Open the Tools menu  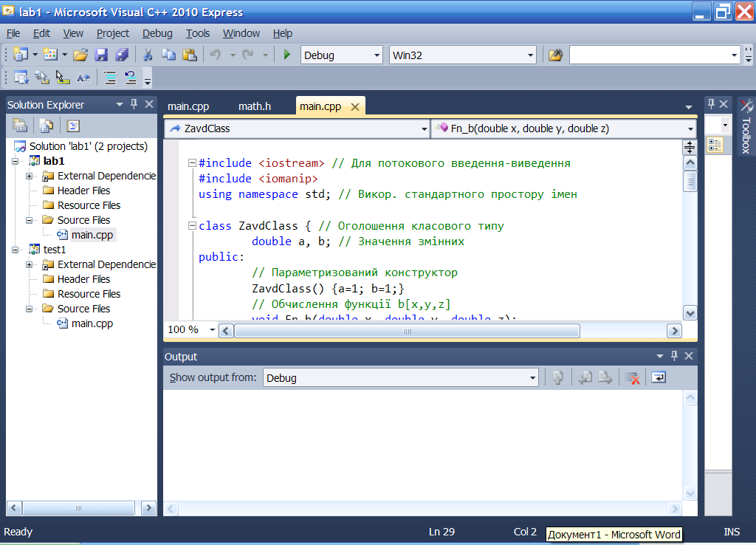click(x=198, y=33)
